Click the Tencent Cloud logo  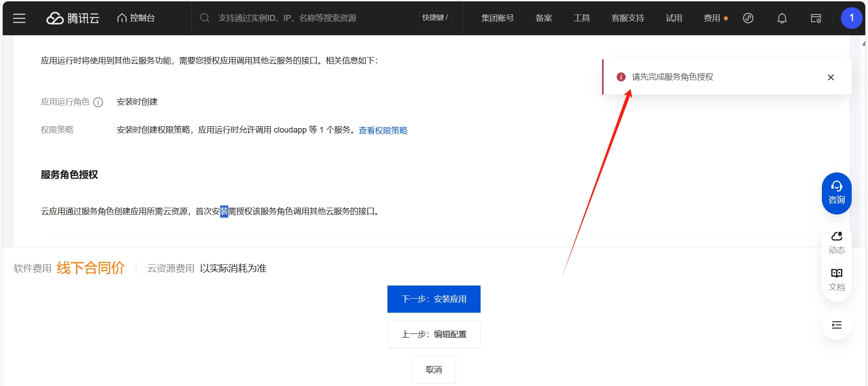73,18
